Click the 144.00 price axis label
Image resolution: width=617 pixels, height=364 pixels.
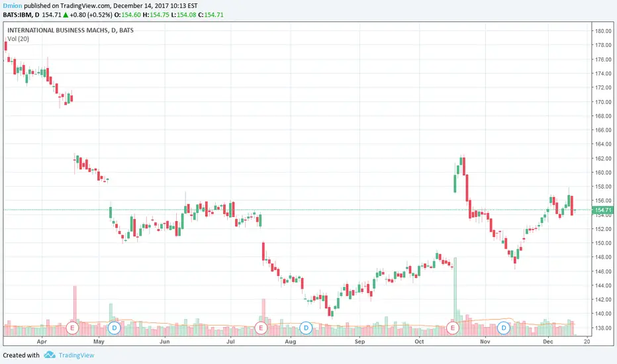click(603, 286)
